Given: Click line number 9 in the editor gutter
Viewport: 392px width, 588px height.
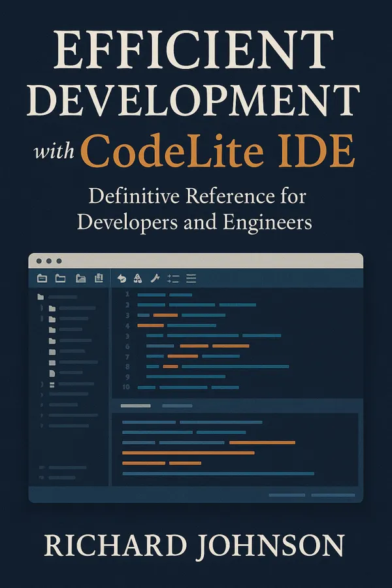Looking at the screenshot, I should (127, 376).
